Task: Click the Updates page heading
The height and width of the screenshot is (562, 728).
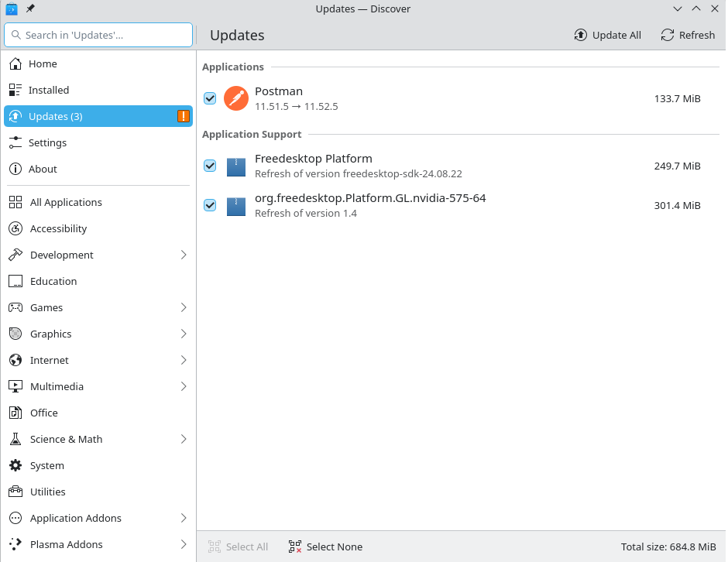Action: [237, 36]
